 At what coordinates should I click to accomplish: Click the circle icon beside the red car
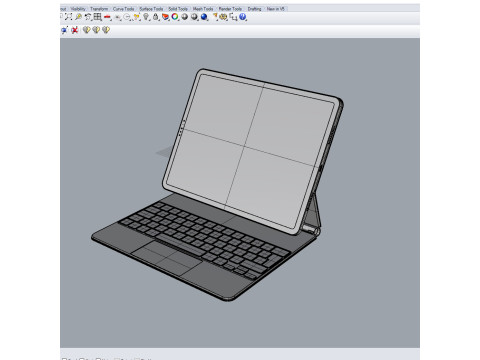click(127, 17)
